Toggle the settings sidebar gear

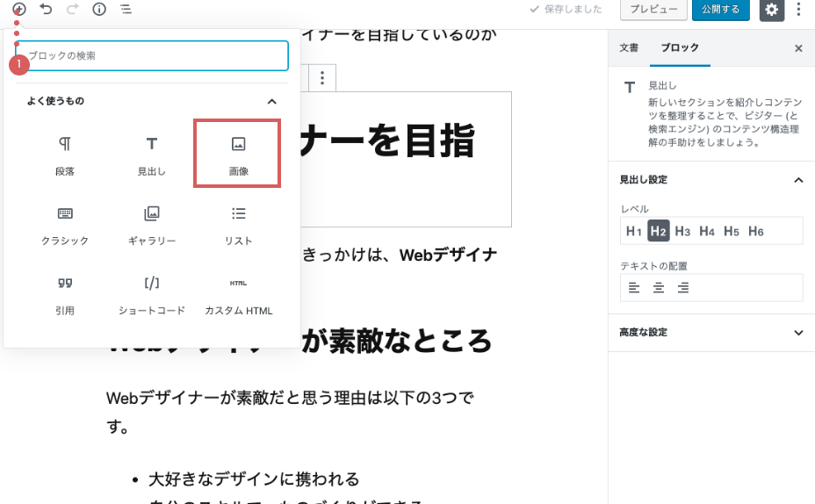[771, 10]
